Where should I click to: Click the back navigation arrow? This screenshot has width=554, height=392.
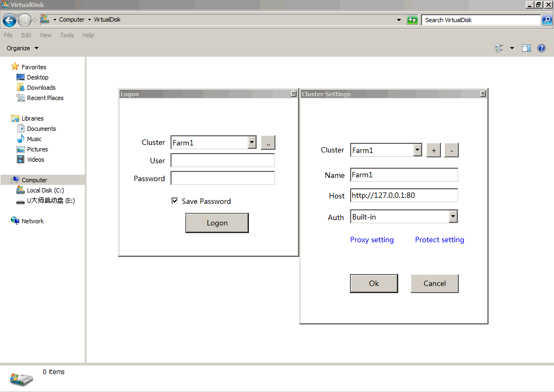coord(9,21)
